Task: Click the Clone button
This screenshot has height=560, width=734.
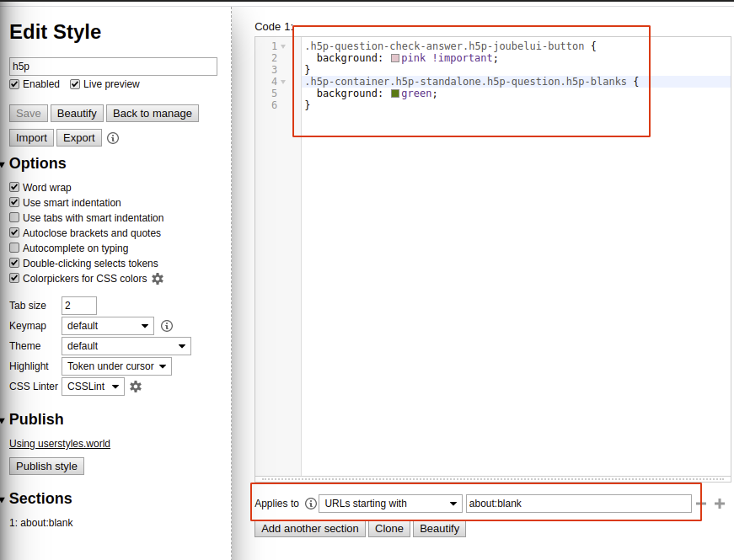Action: coord(389,529)
